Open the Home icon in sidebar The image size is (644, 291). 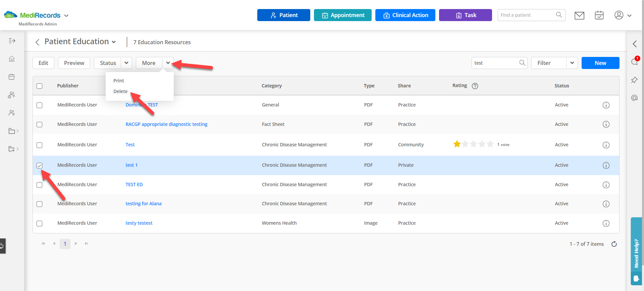tap(12, 59)
